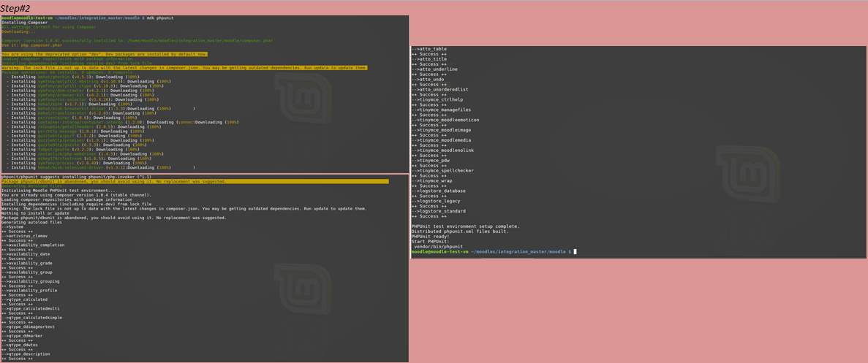Click the 'Start PHPUnit:' line

[431, 242]
